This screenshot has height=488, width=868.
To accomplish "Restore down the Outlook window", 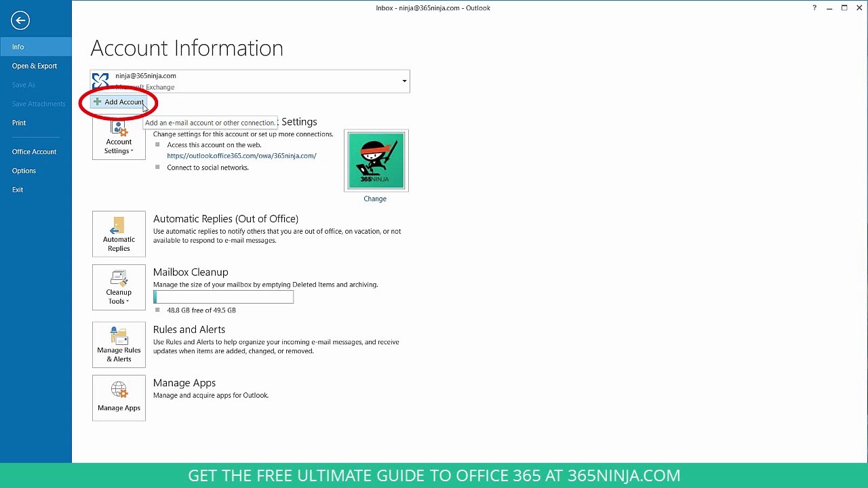I will click(844, 8).
